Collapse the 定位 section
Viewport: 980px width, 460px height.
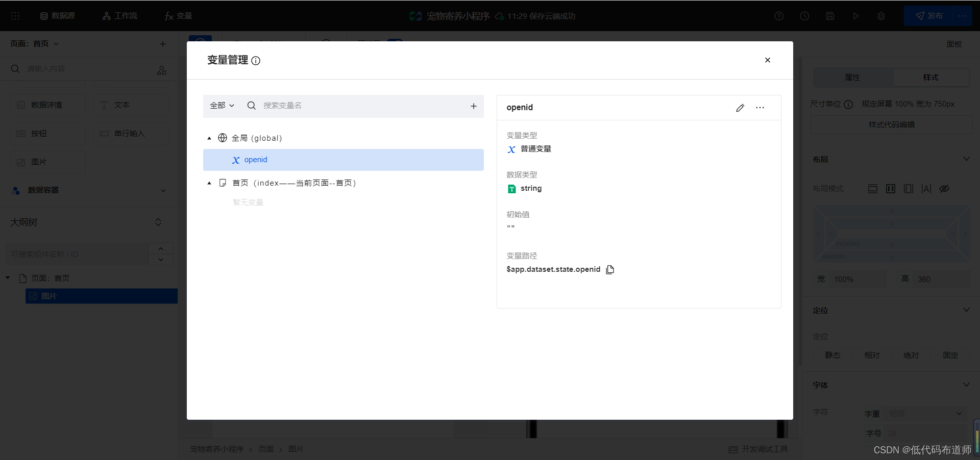coord(966,310)
